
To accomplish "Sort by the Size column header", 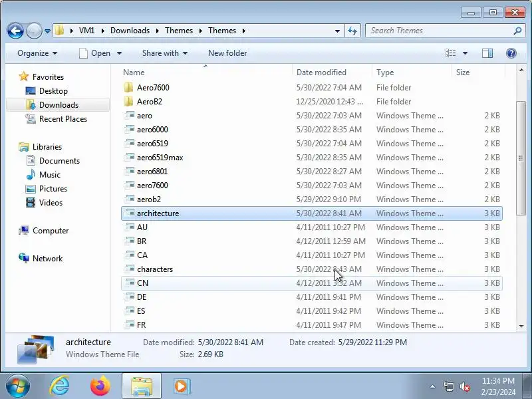I will point(462,72).
